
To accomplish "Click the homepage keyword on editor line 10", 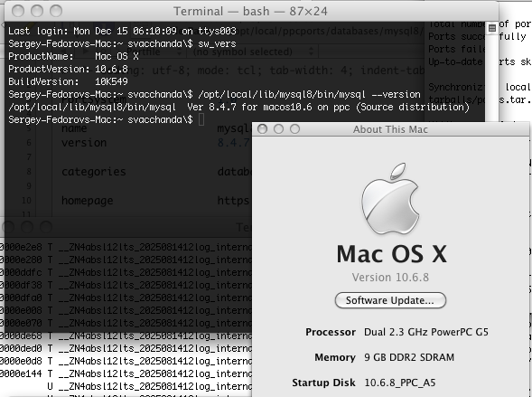I will 88,201.
